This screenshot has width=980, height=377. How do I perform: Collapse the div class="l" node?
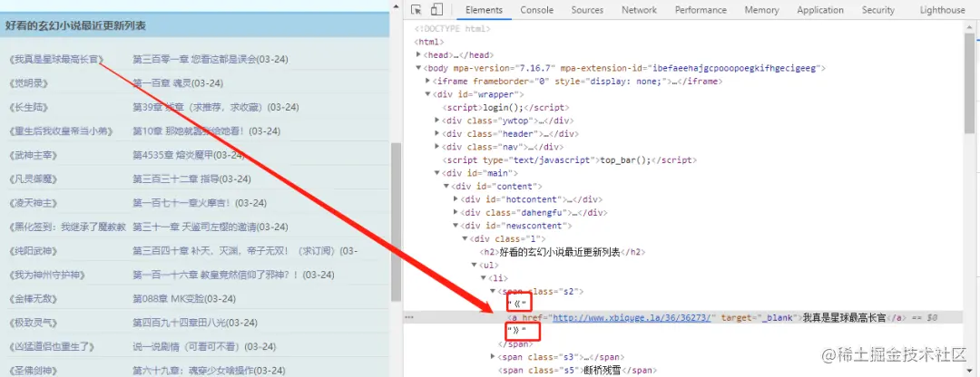465,238
